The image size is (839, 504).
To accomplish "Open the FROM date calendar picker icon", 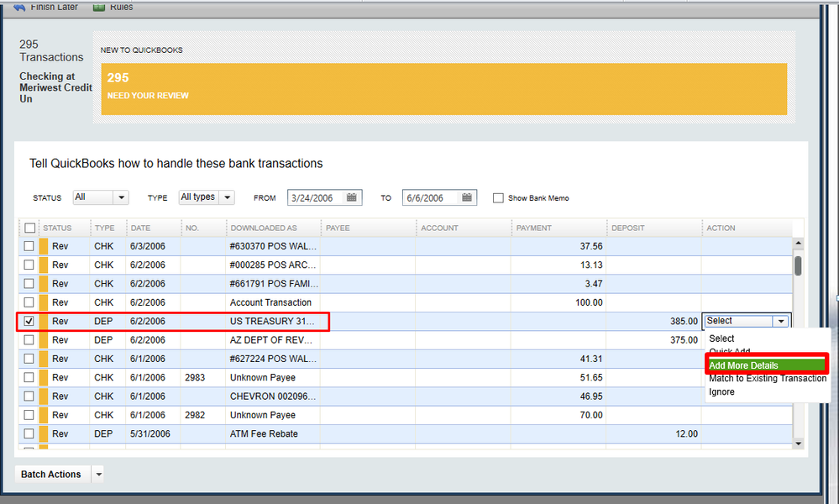I will [x=353, y=197].
